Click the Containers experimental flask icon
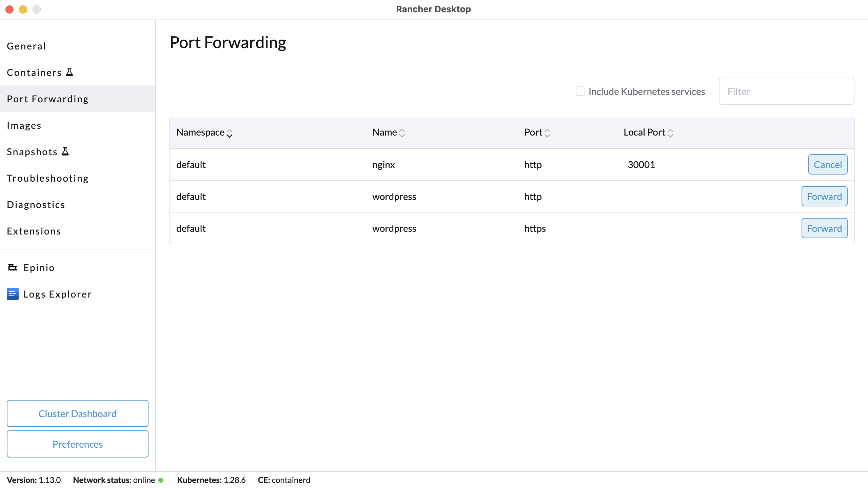This screenshot has width=868, height=488. click(70, 72)
